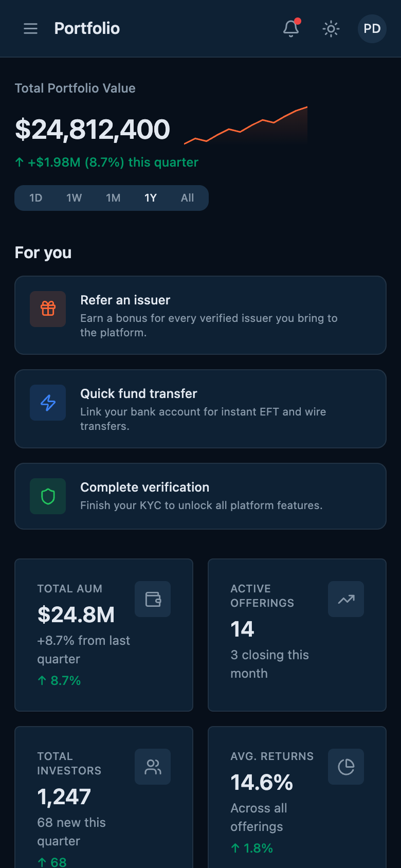The height and width of the screenshot is (868, 401).
Task: Open Quick fund transfer setup
Action: click(200, 409)
